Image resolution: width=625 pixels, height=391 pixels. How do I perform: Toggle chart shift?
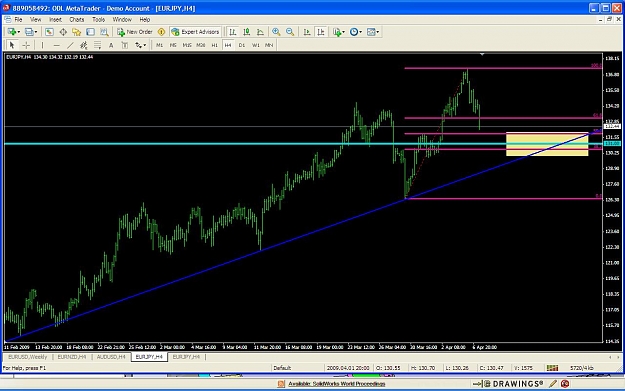[x=321, y=32]
